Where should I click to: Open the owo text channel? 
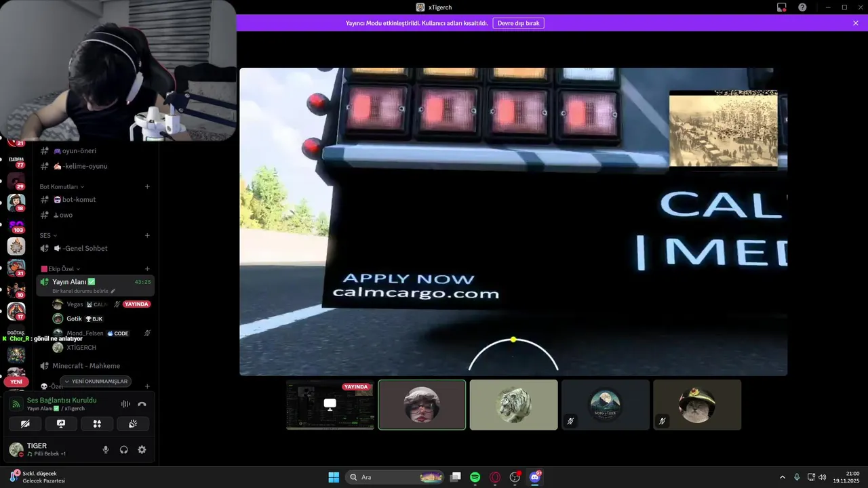(x=95, y=215)
